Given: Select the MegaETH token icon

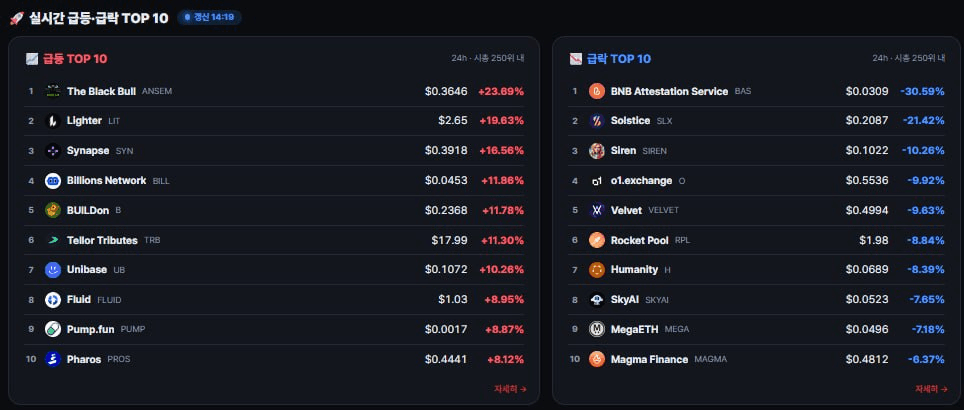Looking at the screenshot, I should pos(597,329).
